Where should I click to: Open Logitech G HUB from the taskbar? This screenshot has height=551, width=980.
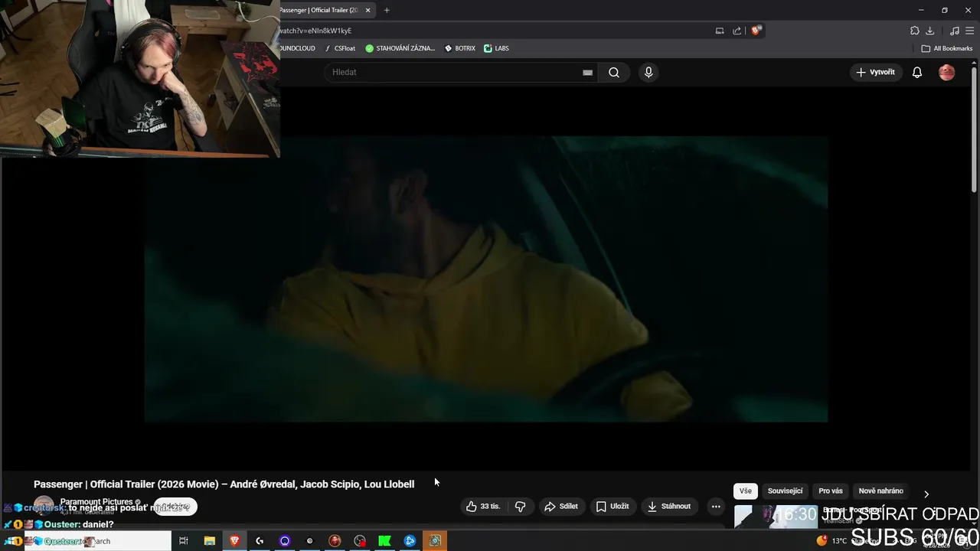(x=260, y=541)
